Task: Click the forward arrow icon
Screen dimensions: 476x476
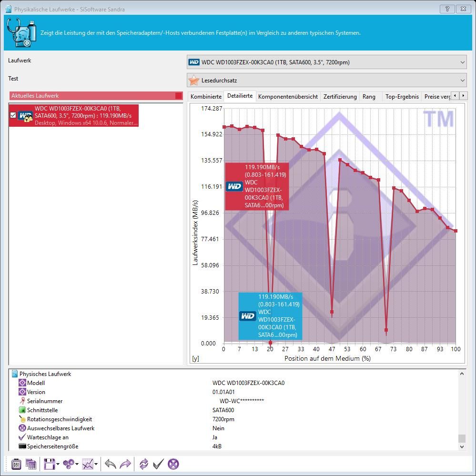Action: (x=125, y=464)
